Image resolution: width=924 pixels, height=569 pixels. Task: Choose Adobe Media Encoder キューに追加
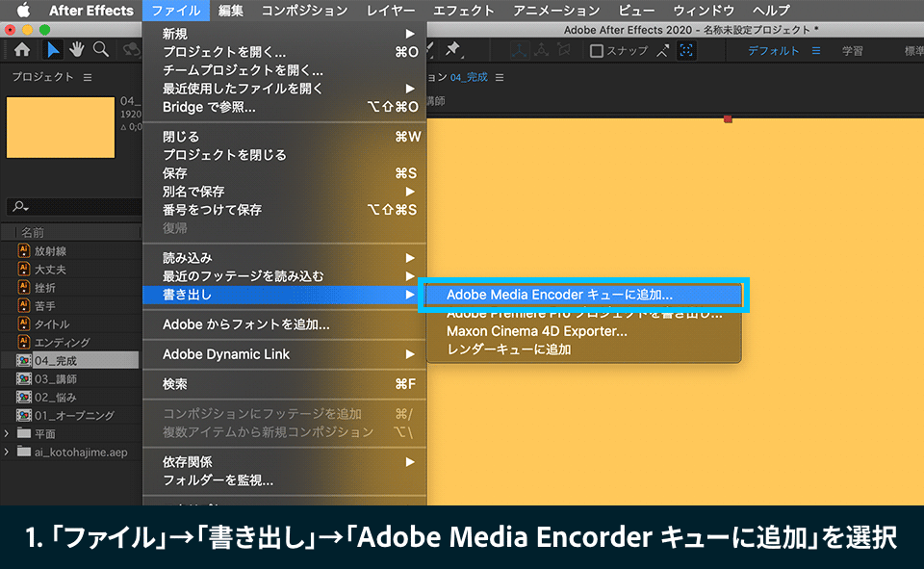(x=583, y=295)
